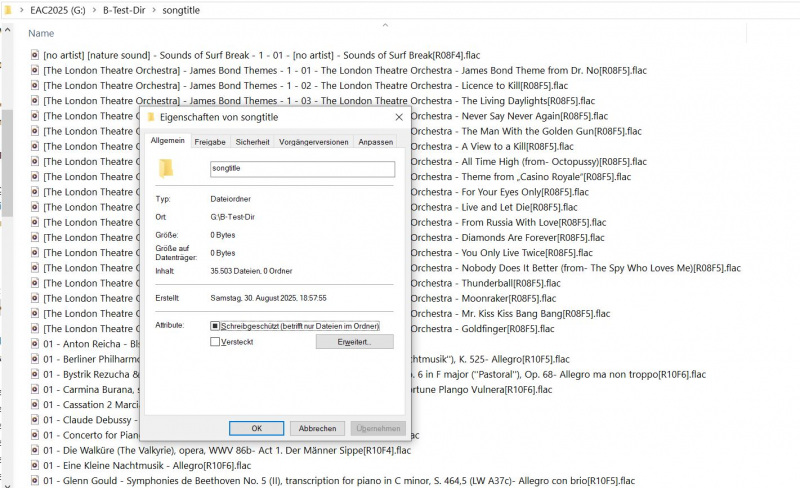
Task: Switch to the Freigabe tab
Action: [210, 142]
